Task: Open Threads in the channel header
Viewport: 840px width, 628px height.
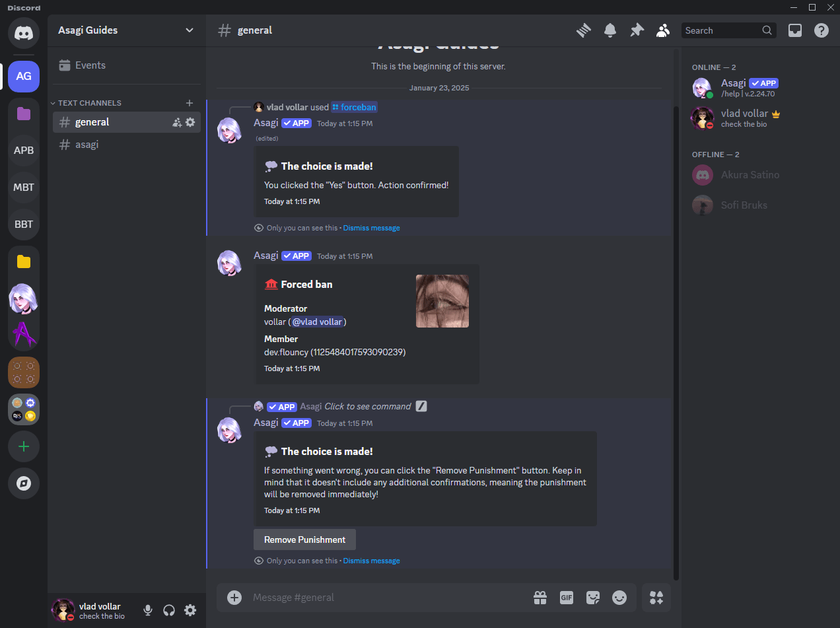Action: point(583,30)
